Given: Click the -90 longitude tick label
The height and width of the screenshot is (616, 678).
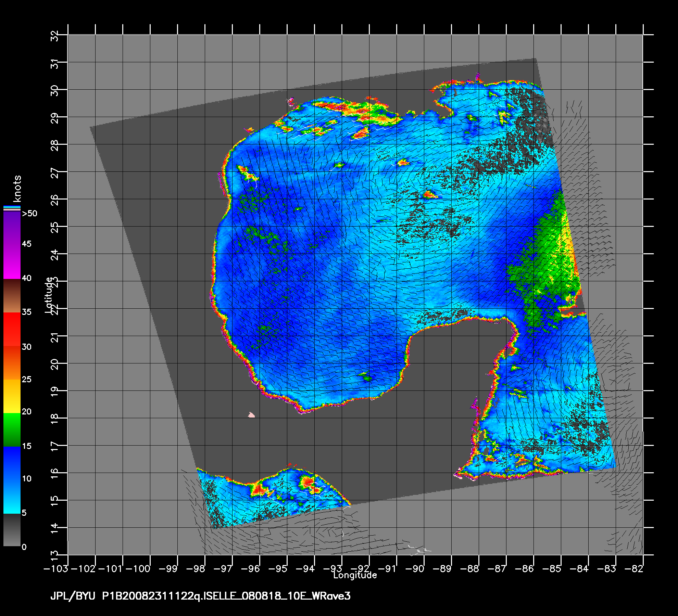Looking at the screenshot, I should coord(415,569).
